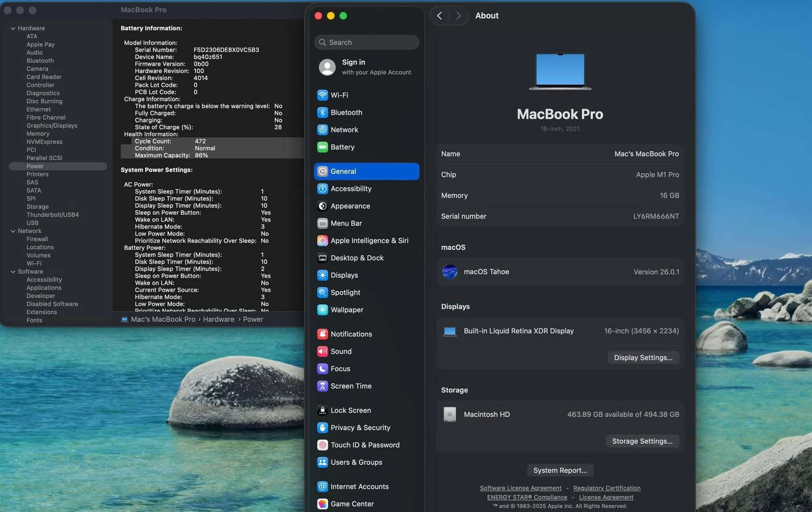Select Card Reader in System Information sidebar
Viewport: 812px width, 512px height.
pos(44,77)
